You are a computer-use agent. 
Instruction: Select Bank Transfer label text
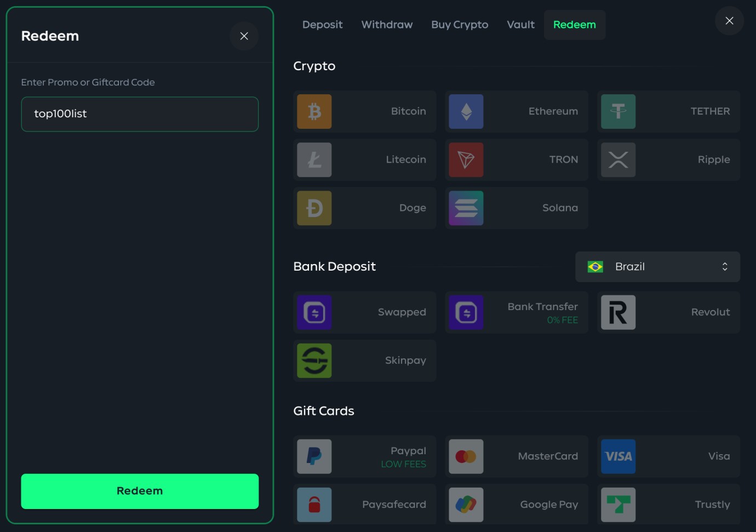point(542,307)
